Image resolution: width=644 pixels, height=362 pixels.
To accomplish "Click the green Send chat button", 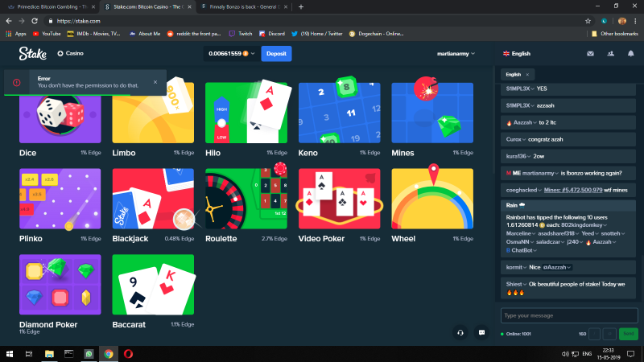I will (x=629, y=334).
